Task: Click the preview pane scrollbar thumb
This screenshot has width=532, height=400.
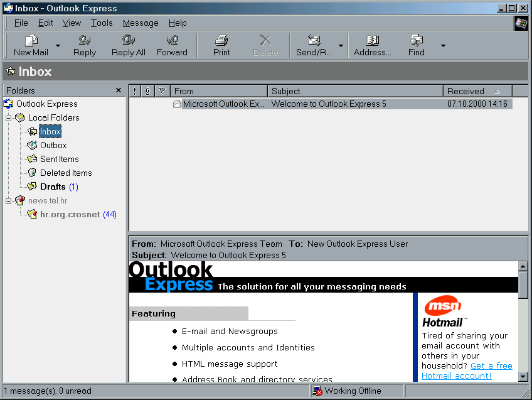Action: 523,284
